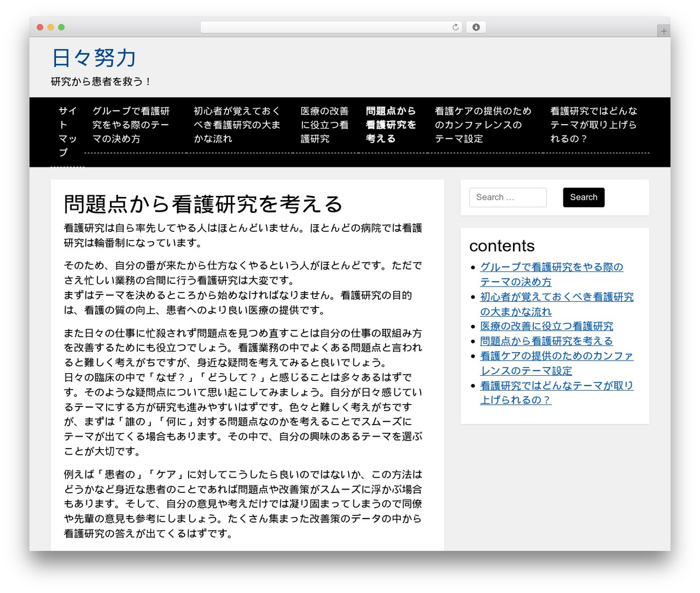
Task: Open sidebar link 医療の改善に役立つ看護研究
Action: 546,326
